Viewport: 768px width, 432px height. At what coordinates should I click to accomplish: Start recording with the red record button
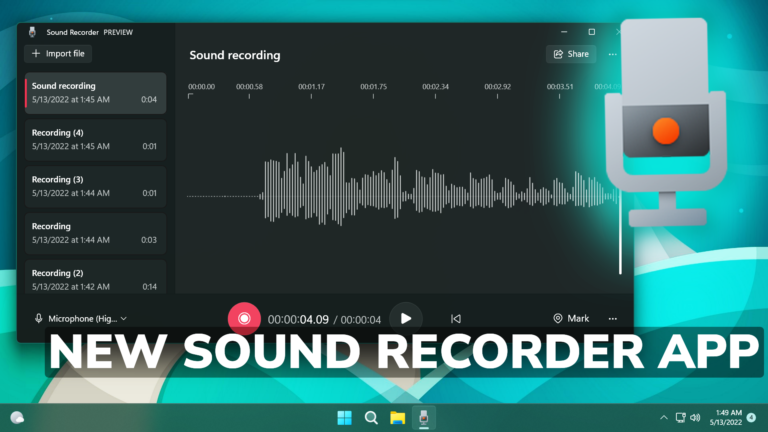click(x=243, y=318)
